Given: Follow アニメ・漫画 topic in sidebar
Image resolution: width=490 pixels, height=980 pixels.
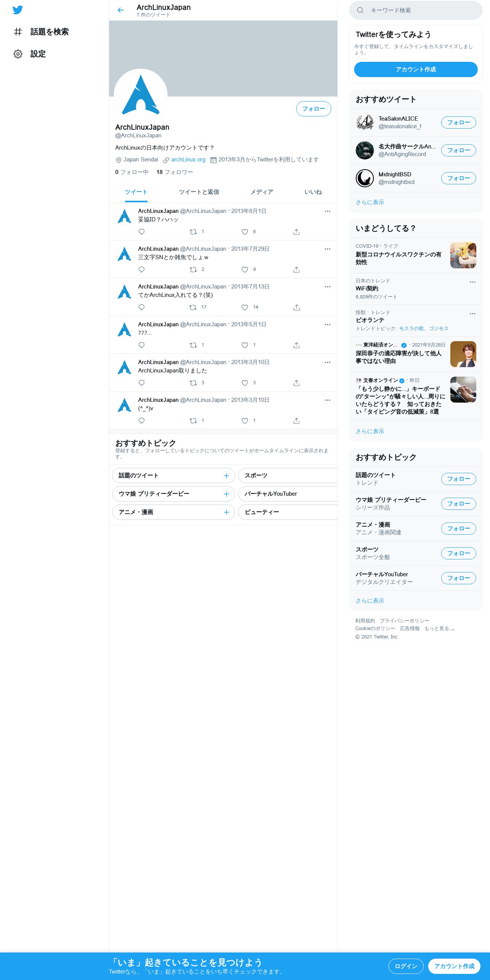Looking at the screenshot, I should (x=459, y=529).
